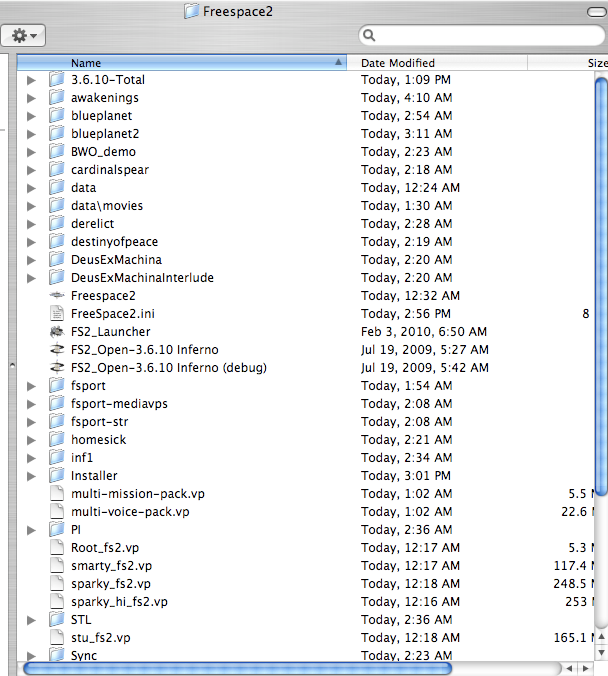Click the vertical scroll up arrow
Screen dimensions: 608x676
tap(601, 637)
